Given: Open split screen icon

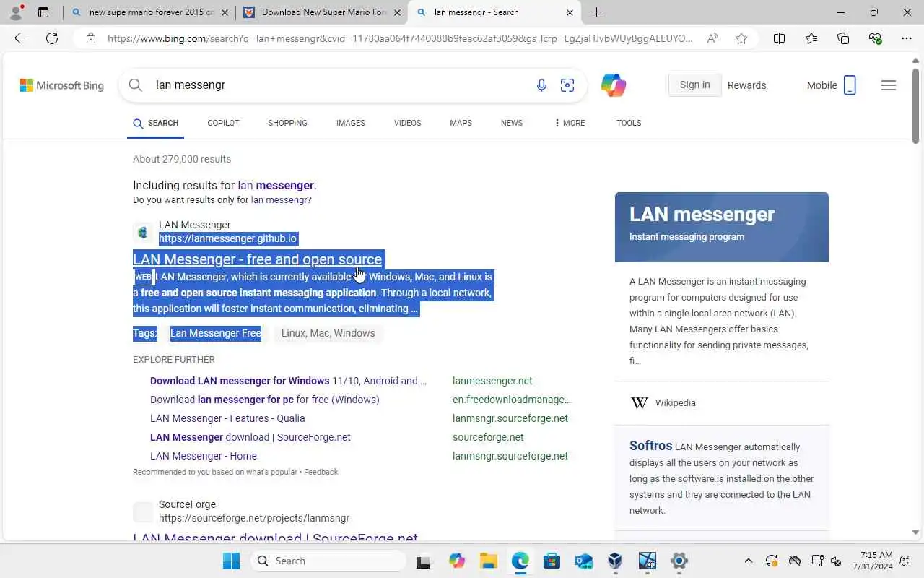Looking at the screenshot, I should (779, 38).
